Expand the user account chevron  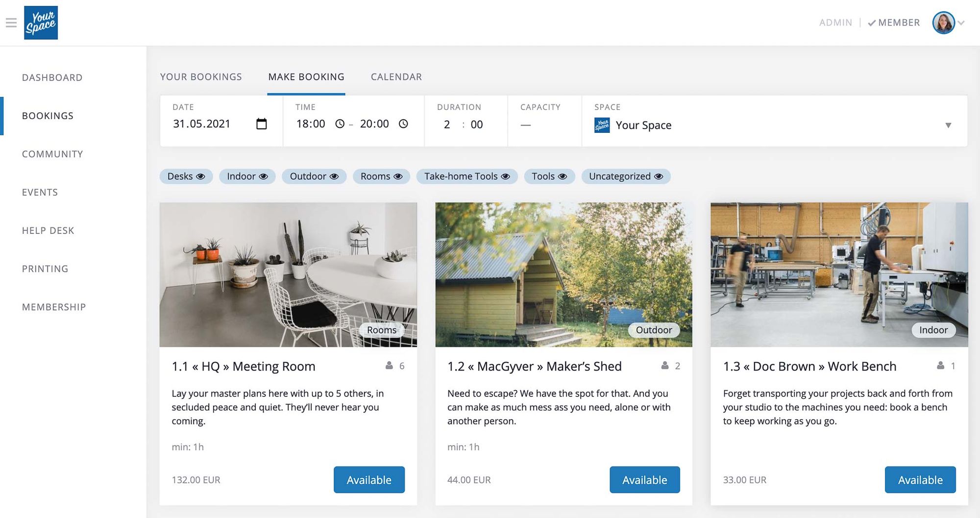[x=961, y=23]
